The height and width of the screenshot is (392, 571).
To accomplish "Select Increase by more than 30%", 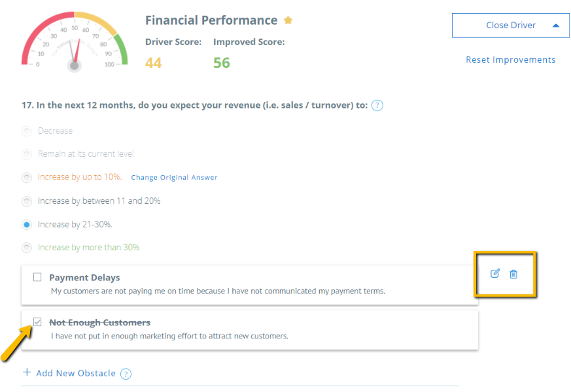I will 27,248.
